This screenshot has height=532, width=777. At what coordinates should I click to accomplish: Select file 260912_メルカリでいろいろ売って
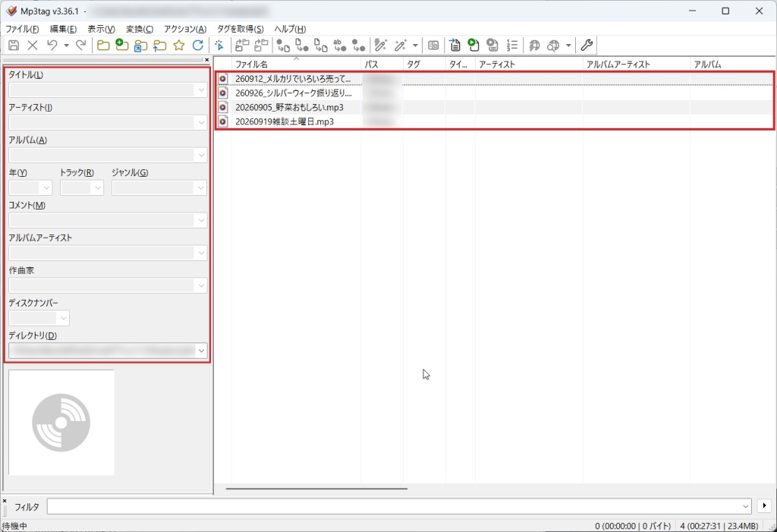pos(293,79)
